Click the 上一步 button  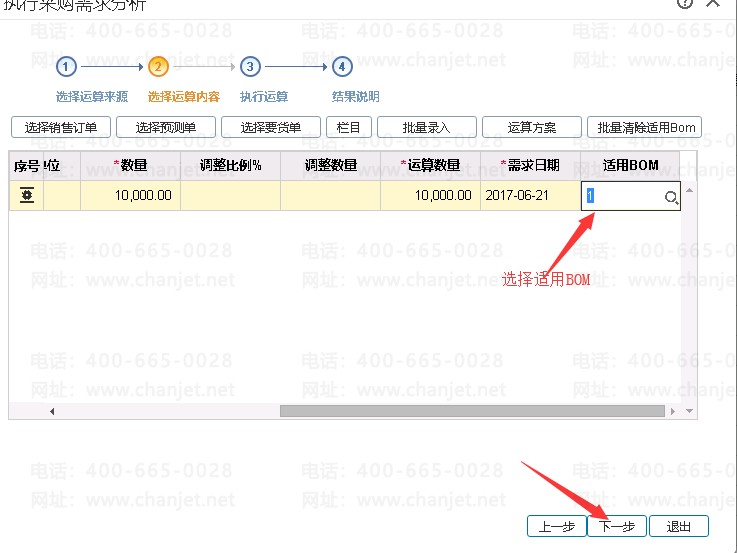click(x=557, y=526)
